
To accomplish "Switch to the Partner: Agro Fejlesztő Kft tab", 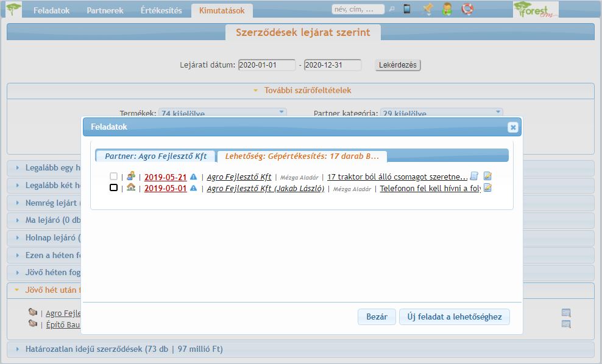I will [156, 156].
